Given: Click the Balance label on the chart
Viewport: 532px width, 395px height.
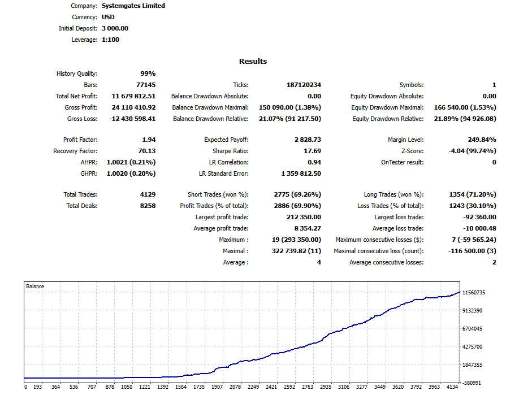Looking at the screenshot, I should pyautogui.click(x=35, y=287).
